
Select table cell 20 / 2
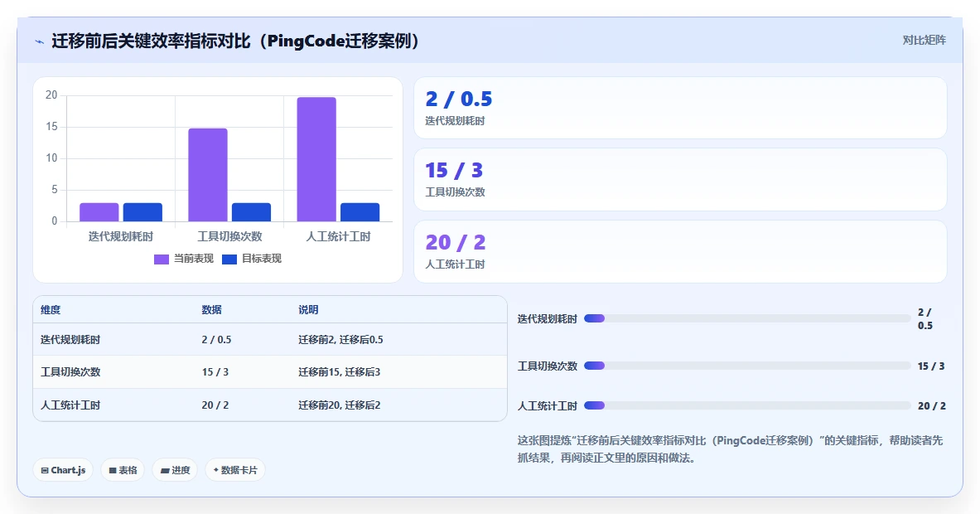click(215, 405)
